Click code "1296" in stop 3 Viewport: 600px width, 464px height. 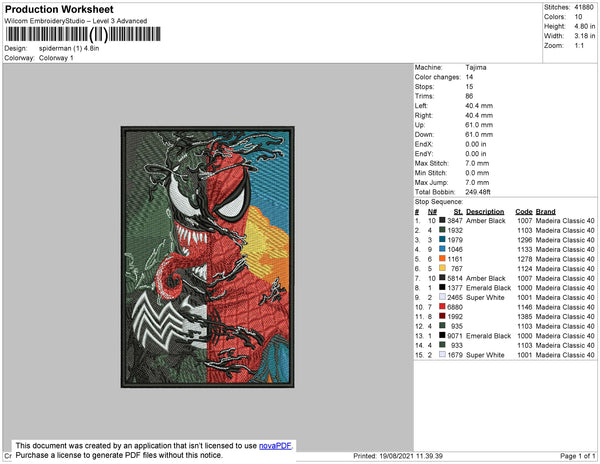coord(525,240)
